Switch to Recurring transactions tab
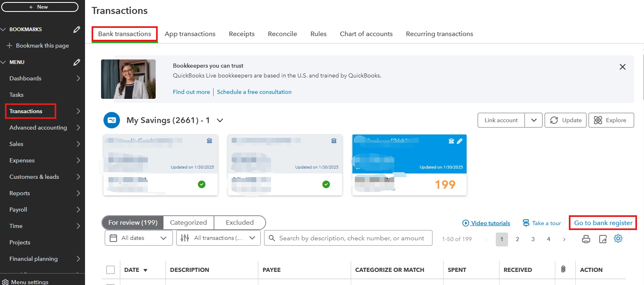644x285 pixels. coord(439,34)
